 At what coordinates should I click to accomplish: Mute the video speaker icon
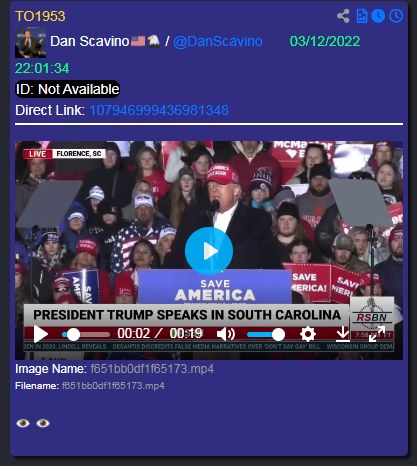pos(226,334)
